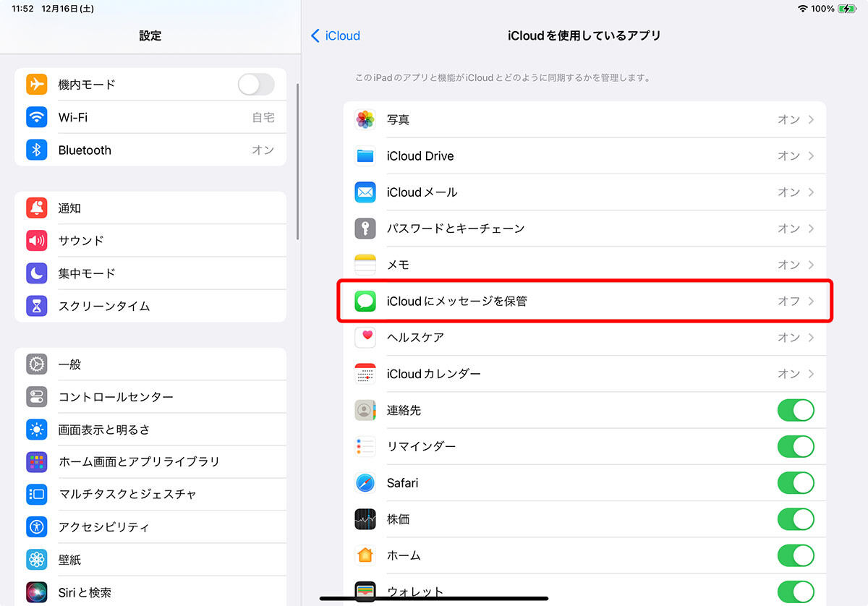The image size is (868, 606).
Task: Select サウンド in the settings sidebar
Action: click(150, 241)
